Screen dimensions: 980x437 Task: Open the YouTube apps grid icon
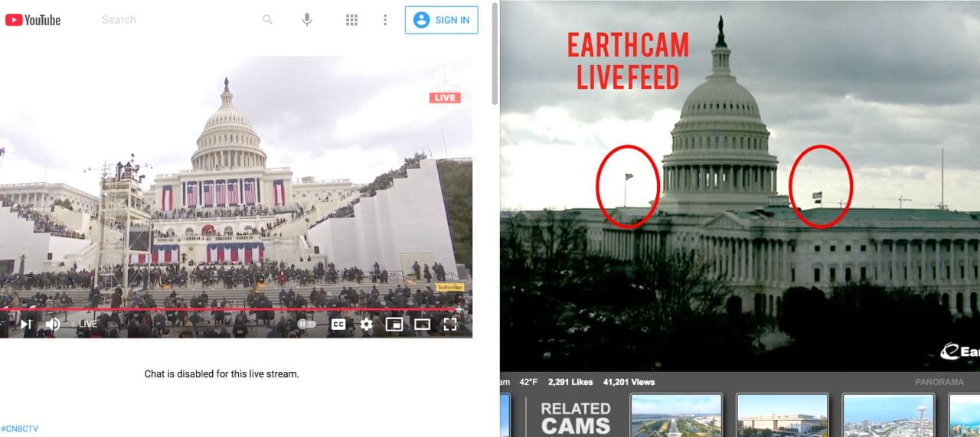351,20
